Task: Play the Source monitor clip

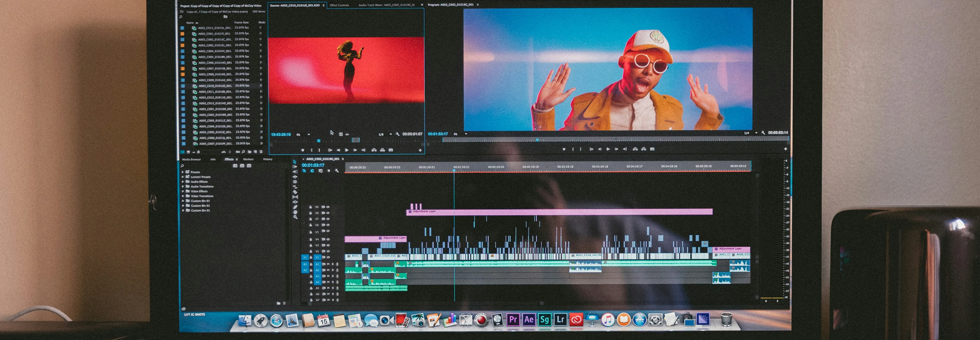Action: pyautogui.click(x=347, y=150)
